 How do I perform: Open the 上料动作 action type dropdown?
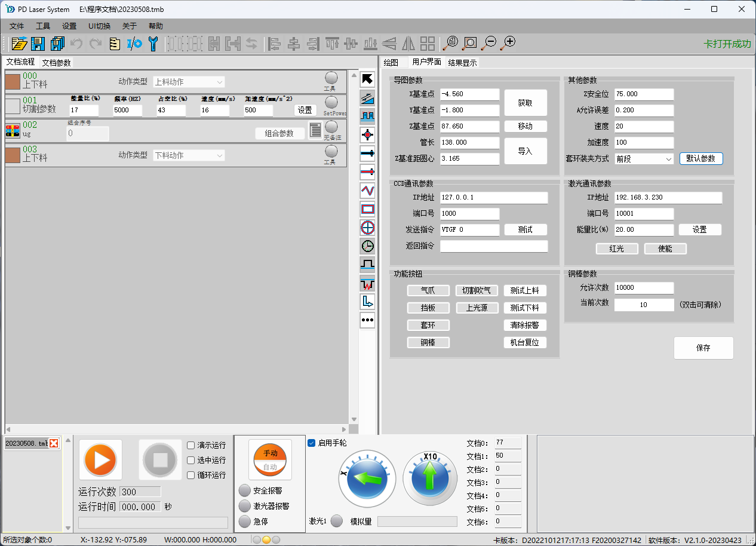click(189, 82)
